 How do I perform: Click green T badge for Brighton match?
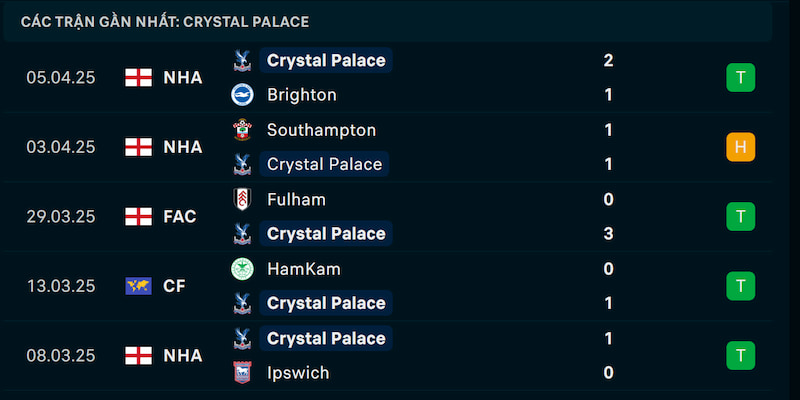pos(741,78)
